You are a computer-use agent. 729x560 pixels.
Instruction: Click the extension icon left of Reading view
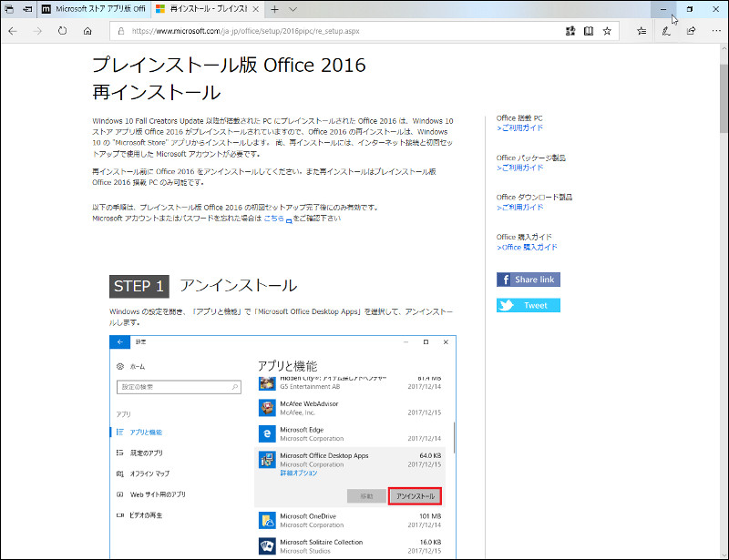click(570, 31)
